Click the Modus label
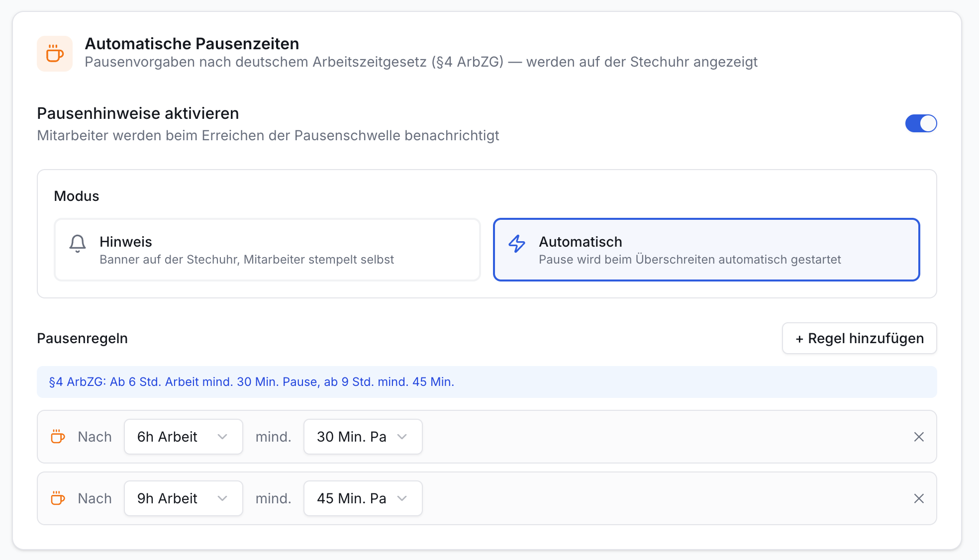This screenshot has width=979, height=560. [77, 196]
